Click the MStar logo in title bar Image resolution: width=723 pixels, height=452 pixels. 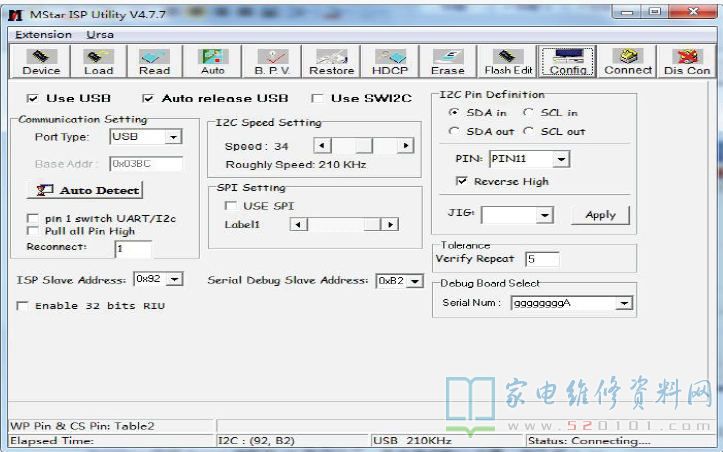pos(15,15)
